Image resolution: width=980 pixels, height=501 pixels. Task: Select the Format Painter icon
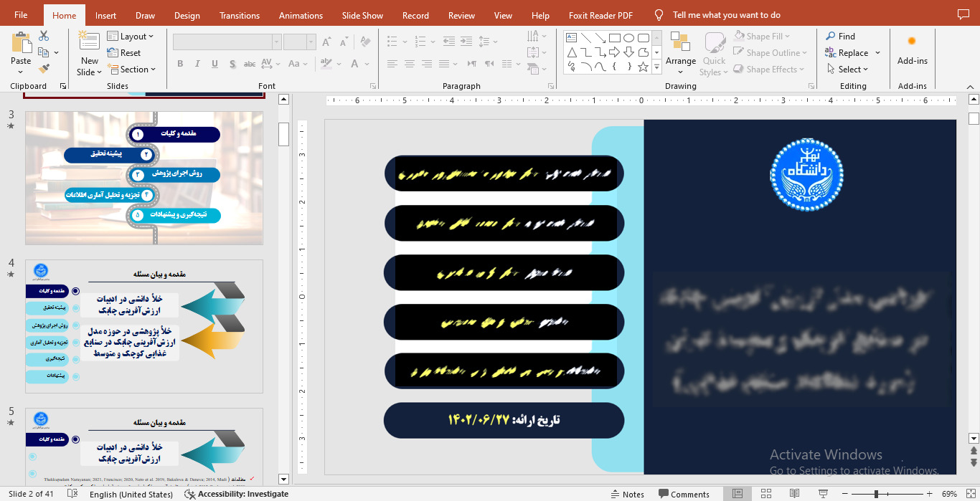click(x=43, y=68)
